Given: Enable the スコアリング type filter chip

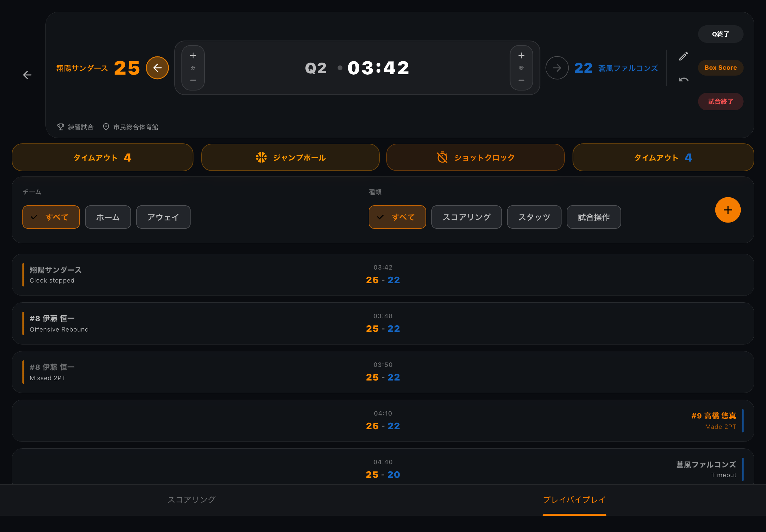Looking at the screenshot, I should pos(466,217).
